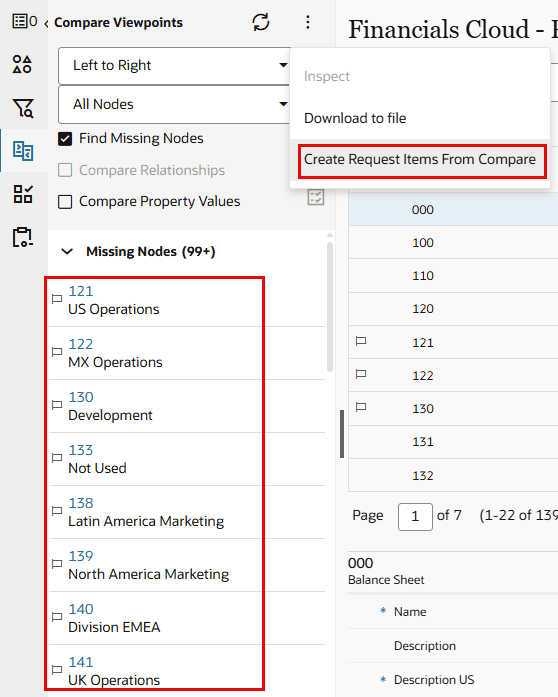This screenshot has height=697, width=558.
Task: Open the request items list icon
Action: point(20,21)
